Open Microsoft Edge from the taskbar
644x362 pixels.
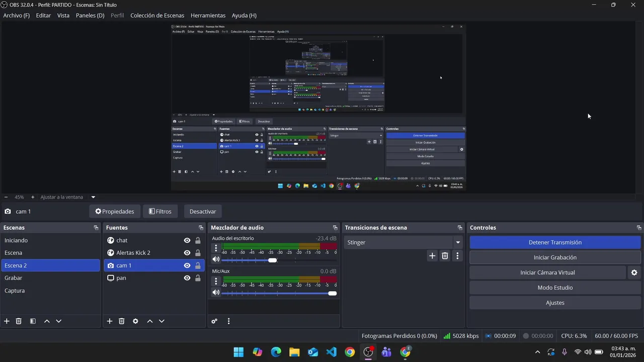tap(276, 352)
